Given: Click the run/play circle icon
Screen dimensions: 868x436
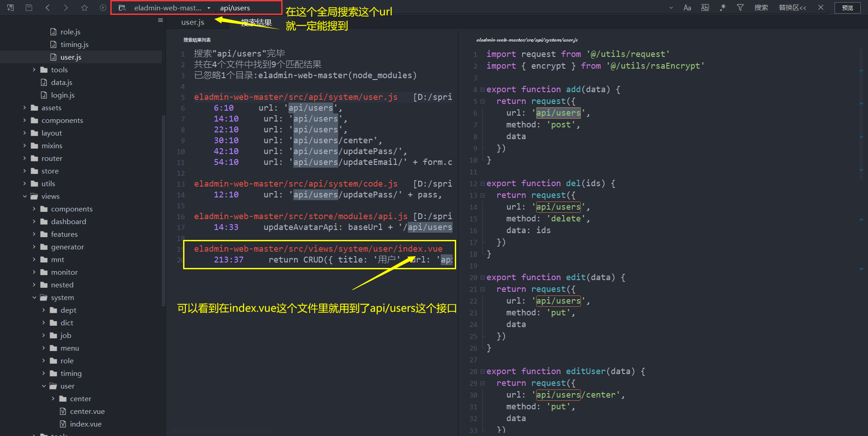Looking at the screenshot, I should pyautogui.click(x=103, y=8).
